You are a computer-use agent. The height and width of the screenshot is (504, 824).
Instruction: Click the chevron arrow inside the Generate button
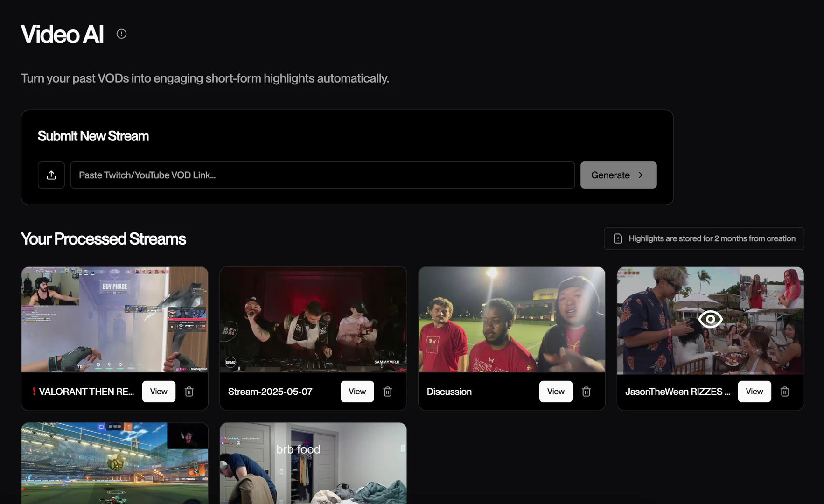click(640, 175)
